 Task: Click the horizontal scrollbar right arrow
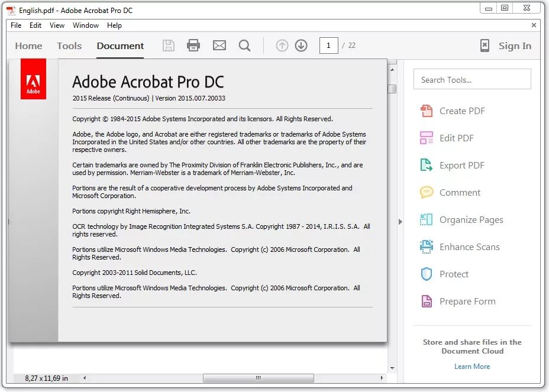point(382,378)
